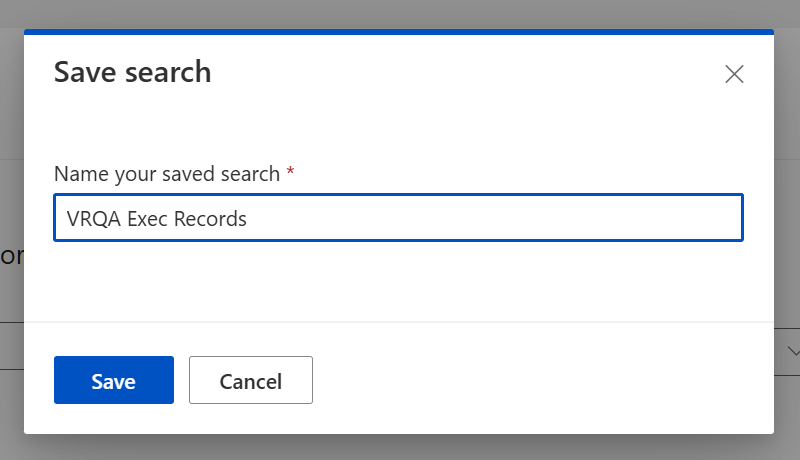Click the "Name your saved search" label

pyautogui.click(x=166, y=174)
